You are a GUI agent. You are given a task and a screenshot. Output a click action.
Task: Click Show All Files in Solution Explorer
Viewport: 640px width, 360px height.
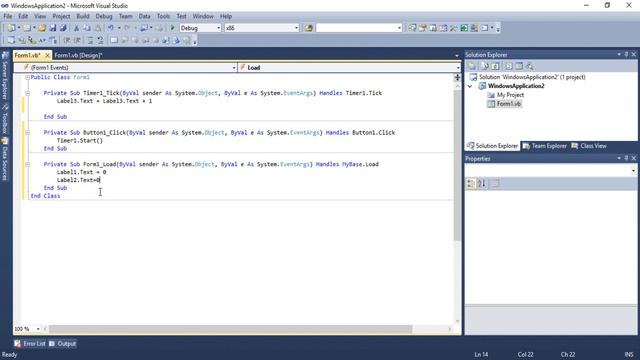(x=484, y=66)
